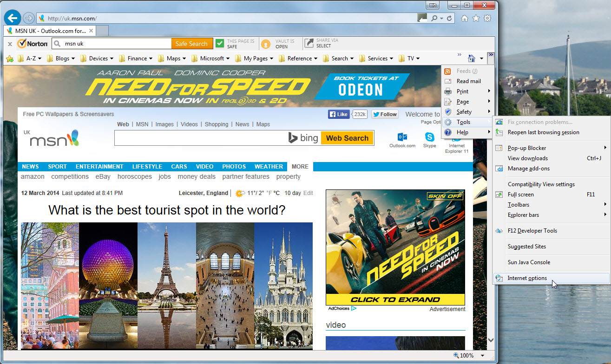Click the Norton search field containing msn uk
This screenshot has width=611, height=364.
(x=112, y=44)
